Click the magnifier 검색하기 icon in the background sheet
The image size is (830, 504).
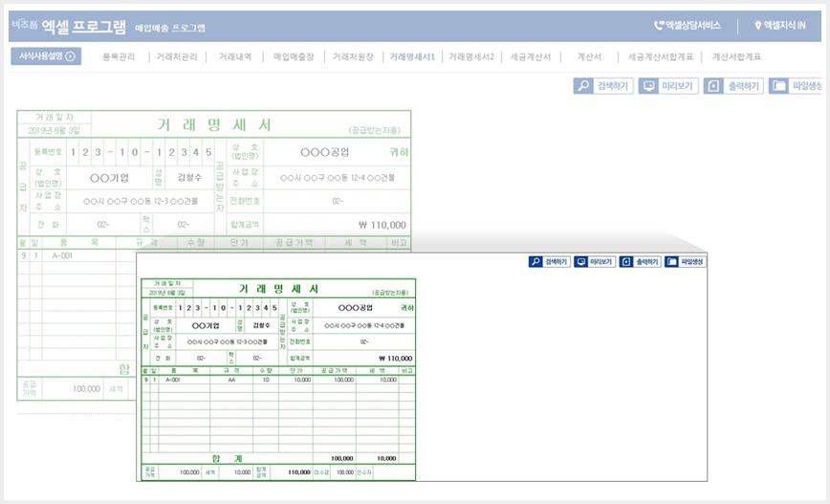(x=583, y=86)
